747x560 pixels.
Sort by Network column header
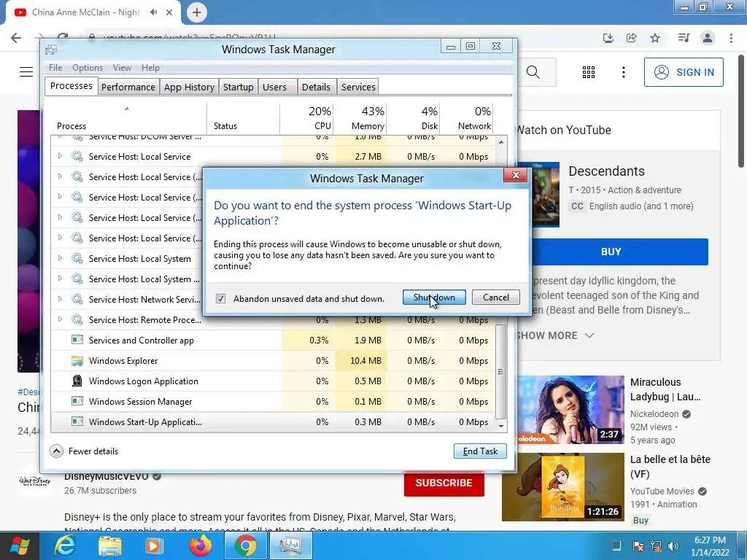point(466,119)
